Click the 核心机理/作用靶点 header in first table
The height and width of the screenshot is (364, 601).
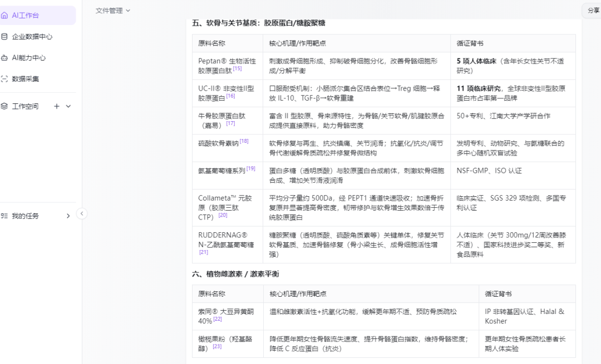[x=357, y=43]
